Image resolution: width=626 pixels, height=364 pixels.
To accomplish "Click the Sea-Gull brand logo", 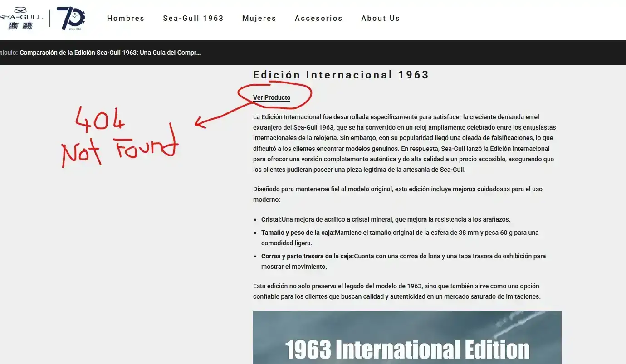I will [21, 18].
